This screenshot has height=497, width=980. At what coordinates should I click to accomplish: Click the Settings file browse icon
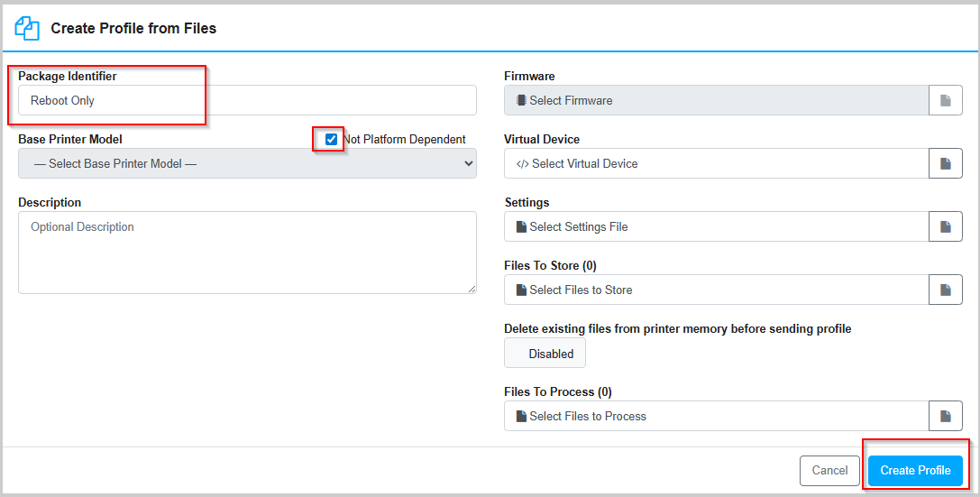point(945,226)
